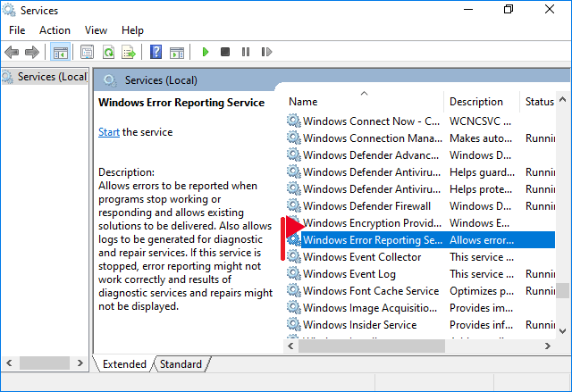Minimize the Services window
This screenshot has height=392, width=572.
tap(468, 10)
